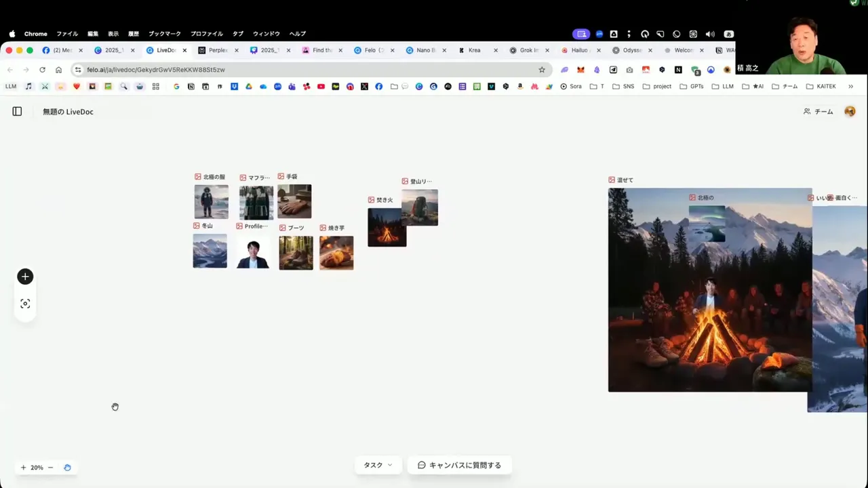Image resolution: width=868 pixels, height=488 pixels.
Task: Select the 焚き火 campfire image thumbnail
Action: tap(387, 228)
